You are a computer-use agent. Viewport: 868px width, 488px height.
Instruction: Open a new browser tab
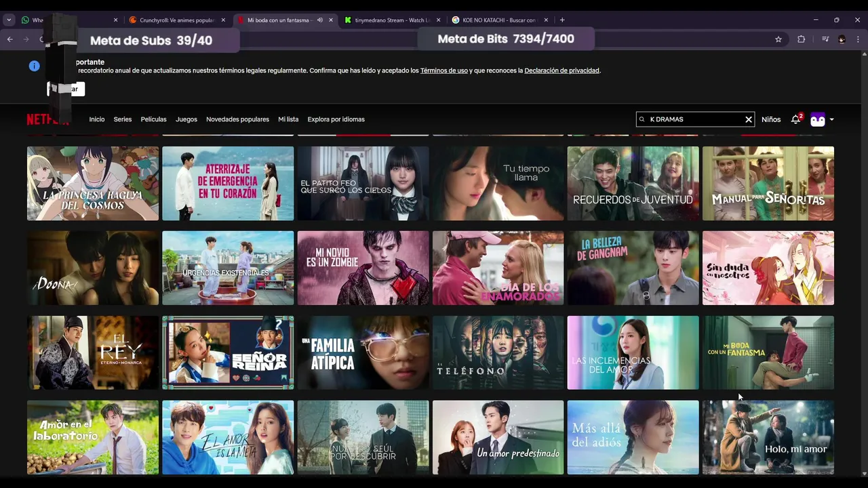pyautogui.click(x=562, y=20)
